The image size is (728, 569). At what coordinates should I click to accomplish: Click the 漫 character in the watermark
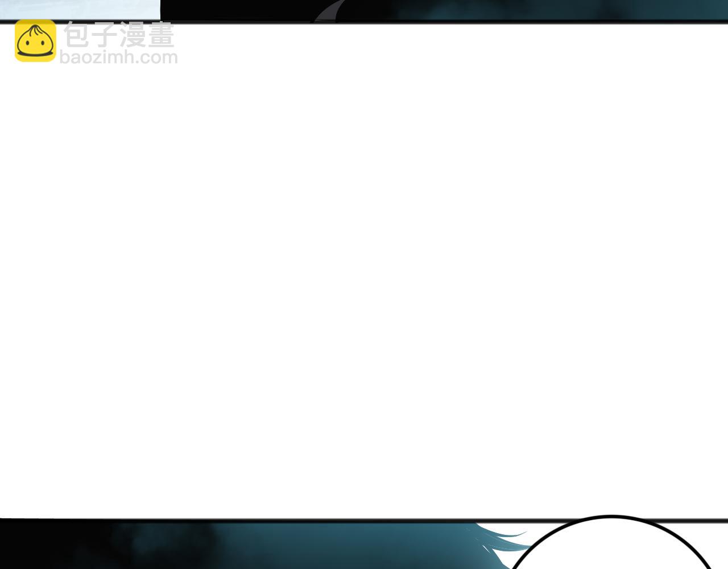[133, 35]
